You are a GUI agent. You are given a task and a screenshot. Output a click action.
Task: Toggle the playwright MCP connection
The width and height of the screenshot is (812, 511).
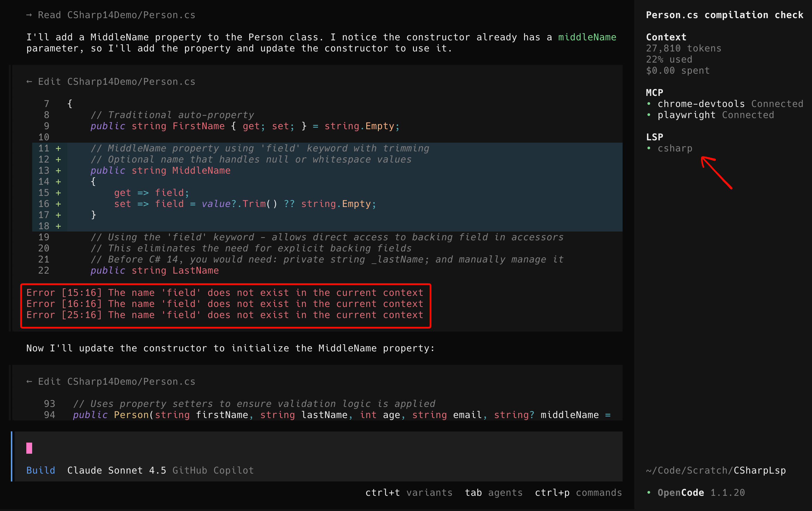(687, 115)
